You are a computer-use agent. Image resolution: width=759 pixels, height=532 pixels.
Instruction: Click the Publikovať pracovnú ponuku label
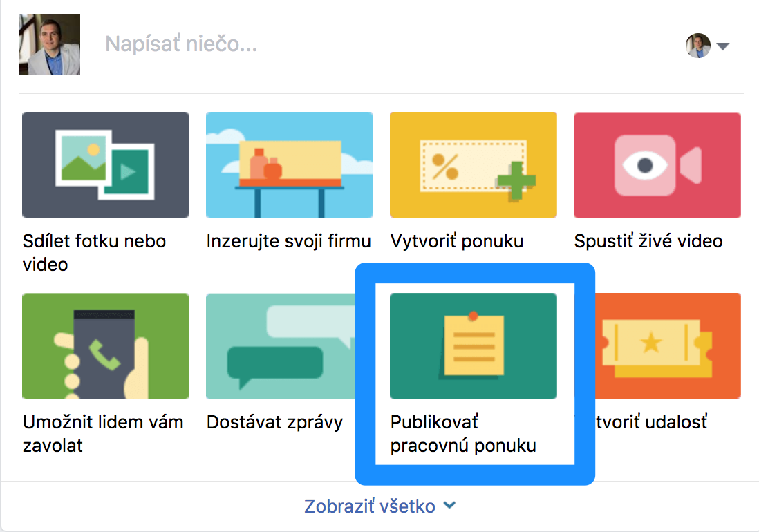(463, 433)
